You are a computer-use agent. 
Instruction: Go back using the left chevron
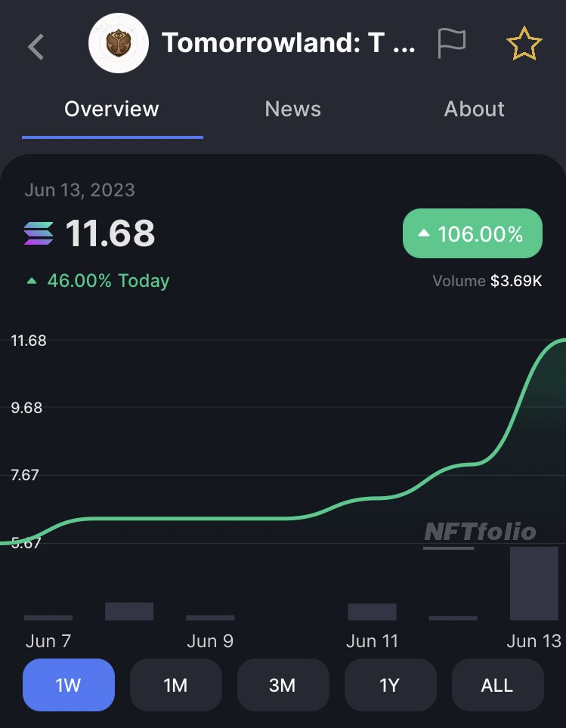(x=36, y=47)
